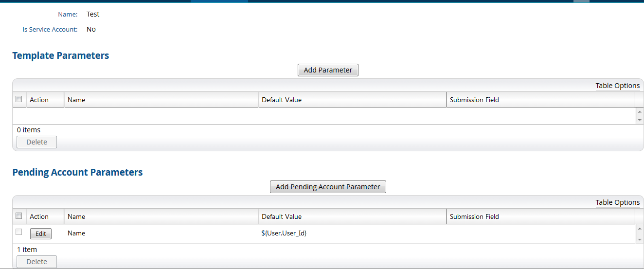Screen dimensions: 644x269
Task: Select the checkbox for the Name row
Action: 19,232
